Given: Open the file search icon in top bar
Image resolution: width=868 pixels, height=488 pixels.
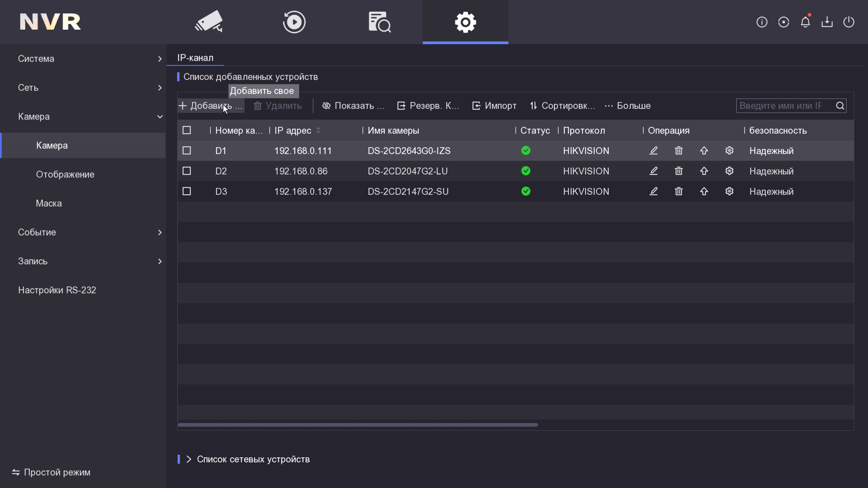Looking at the screenshot, I should pyautogui.click(x=380, y=22).
